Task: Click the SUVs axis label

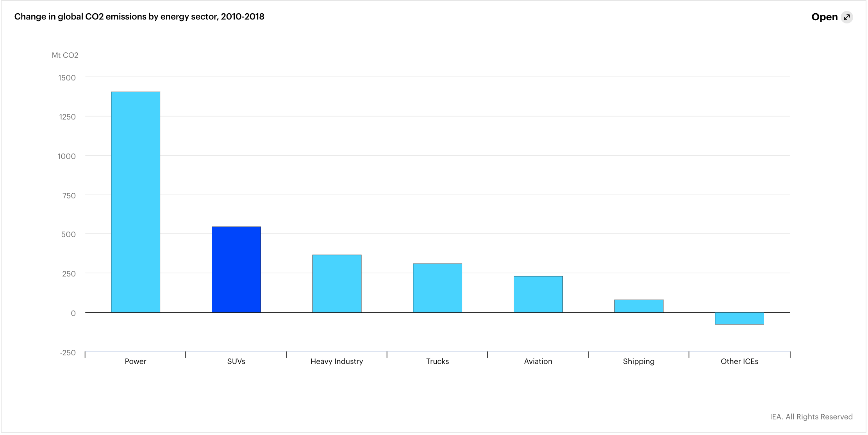Action: [236, 361]
